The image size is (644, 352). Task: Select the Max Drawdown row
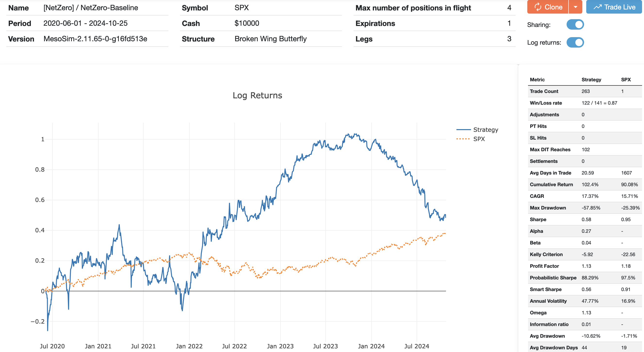[548, 208]
